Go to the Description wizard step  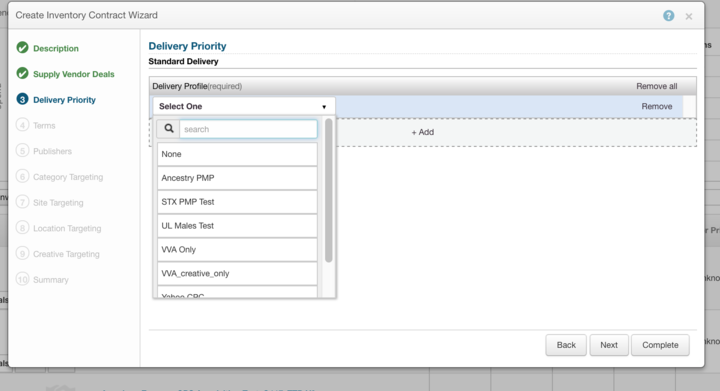pyautogui.click(x=56, y=48)
